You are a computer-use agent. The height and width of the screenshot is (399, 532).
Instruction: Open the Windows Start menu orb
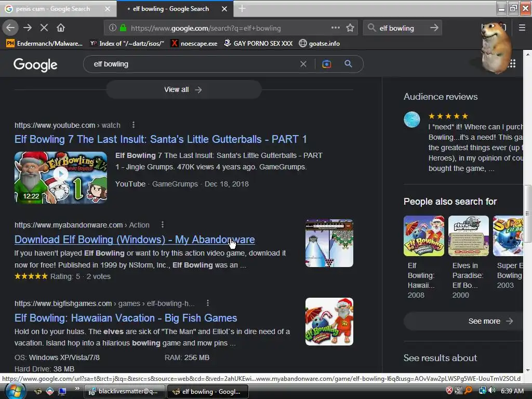tap(14, 391)
